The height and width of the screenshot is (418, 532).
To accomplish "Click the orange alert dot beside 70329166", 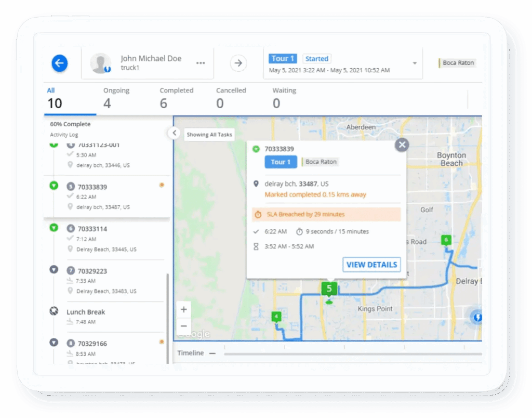I will pyautogui.click(x=162, y=341).
